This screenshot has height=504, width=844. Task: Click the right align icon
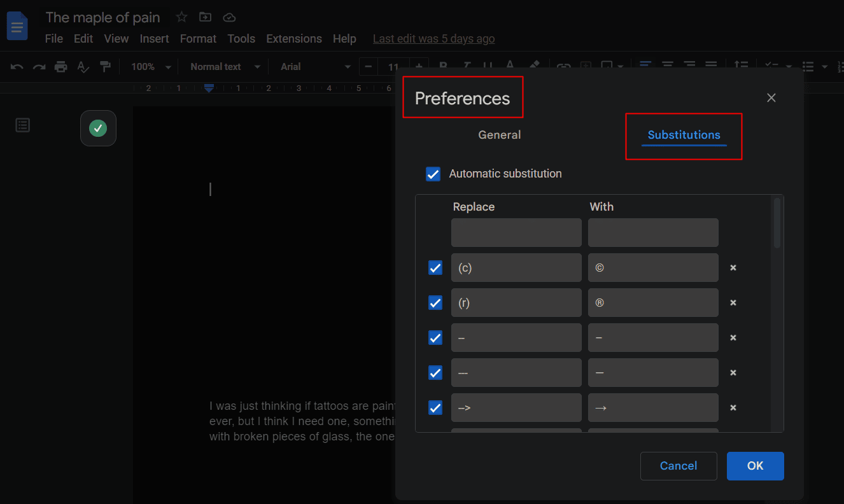pyautogui.click(x=689, y=66)
